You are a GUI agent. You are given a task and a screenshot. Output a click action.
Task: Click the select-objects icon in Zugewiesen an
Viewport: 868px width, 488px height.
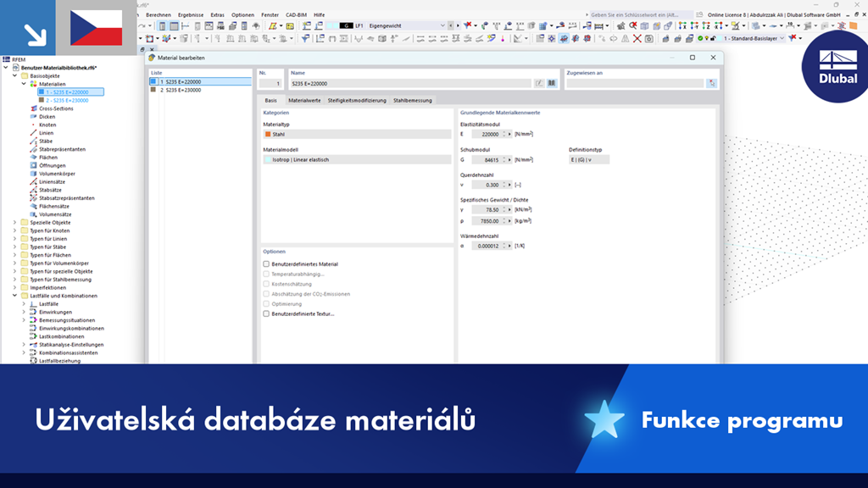[x=711, y=84]
